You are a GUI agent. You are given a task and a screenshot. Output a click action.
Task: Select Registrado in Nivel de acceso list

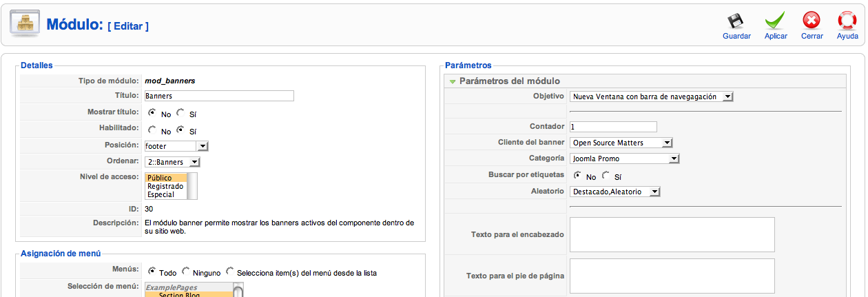165,186
